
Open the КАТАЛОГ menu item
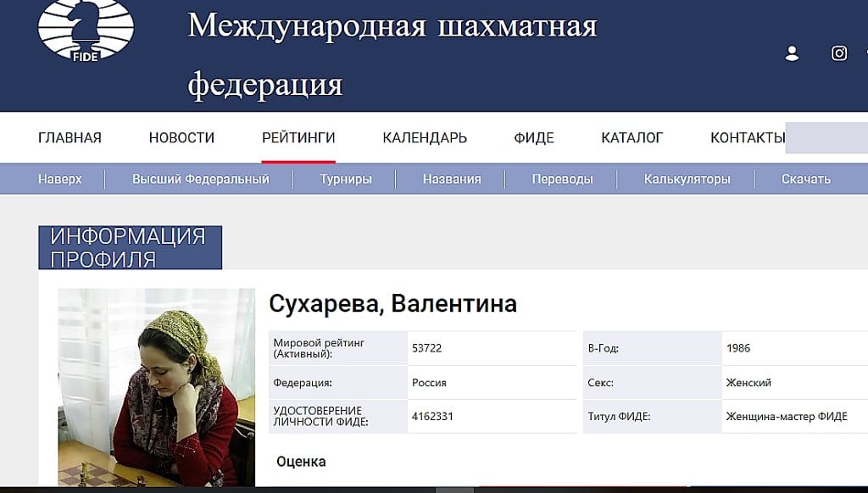[x=632, y=138]
